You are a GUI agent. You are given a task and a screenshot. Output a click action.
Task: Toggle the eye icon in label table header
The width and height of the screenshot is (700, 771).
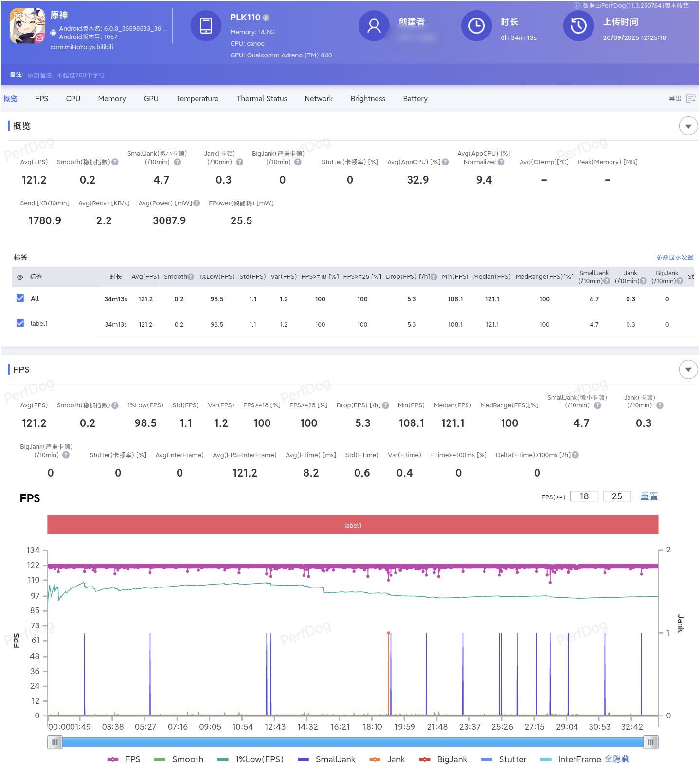click(x=20, y=277)
